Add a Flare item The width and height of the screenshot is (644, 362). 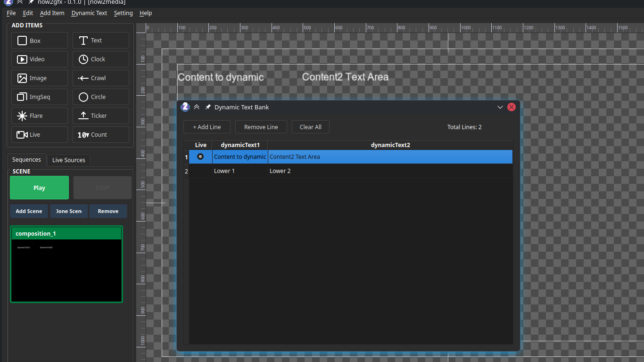pyautogui.click(x=40, y=116)
